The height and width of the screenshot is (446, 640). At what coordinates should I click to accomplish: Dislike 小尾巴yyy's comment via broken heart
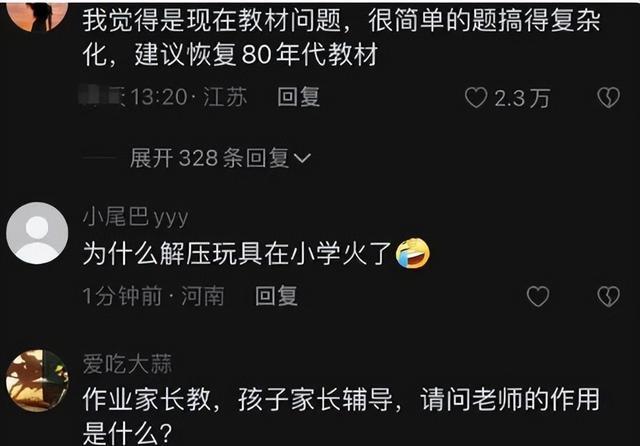[608, 296]
